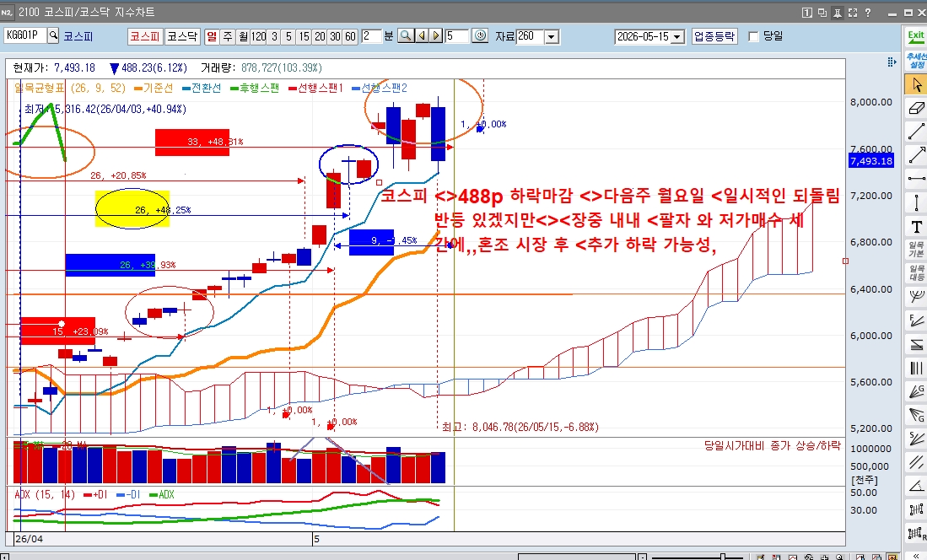Image resolution: width=927 pixels, height=560 pixels.
Task: Select the 5 minute period button
Action: pyautogui.click(x=289, y=36)
